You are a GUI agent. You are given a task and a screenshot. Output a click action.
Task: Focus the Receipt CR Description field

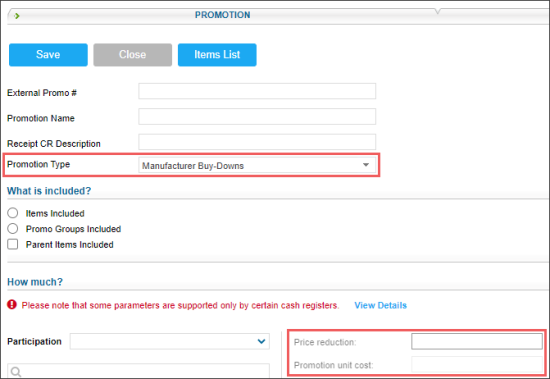point(257,142)
